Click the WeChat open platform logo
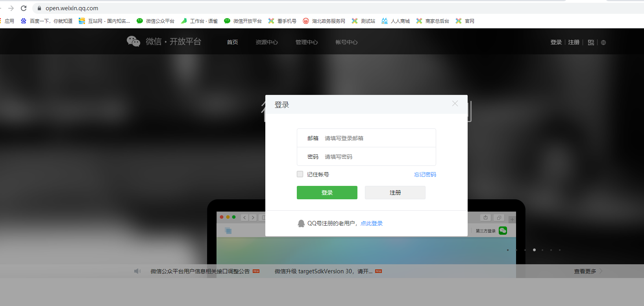 164,41
